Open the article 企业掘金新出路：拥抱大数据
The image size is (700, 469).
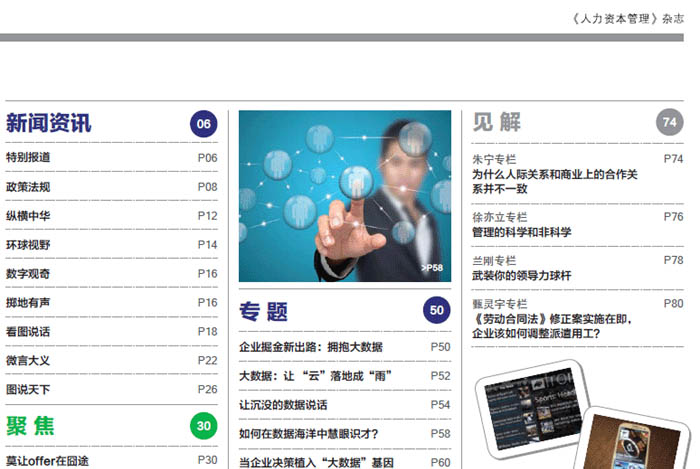[311, 348]
